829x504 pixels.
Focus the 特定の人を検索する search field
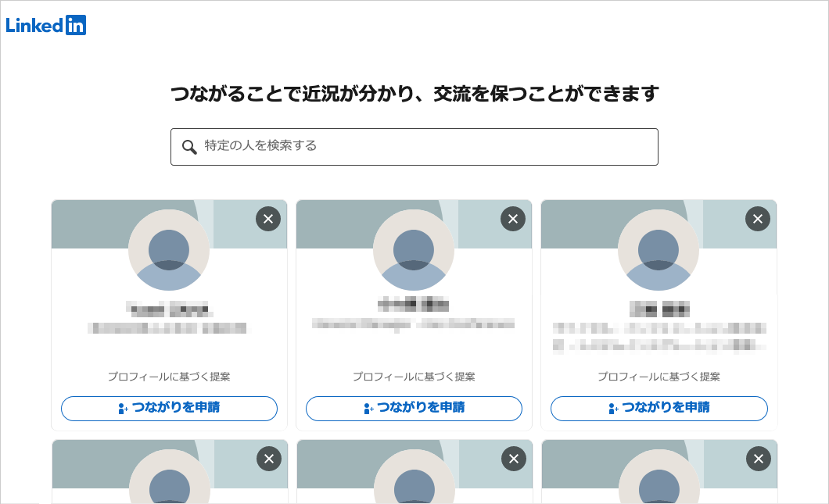[414, 146]
